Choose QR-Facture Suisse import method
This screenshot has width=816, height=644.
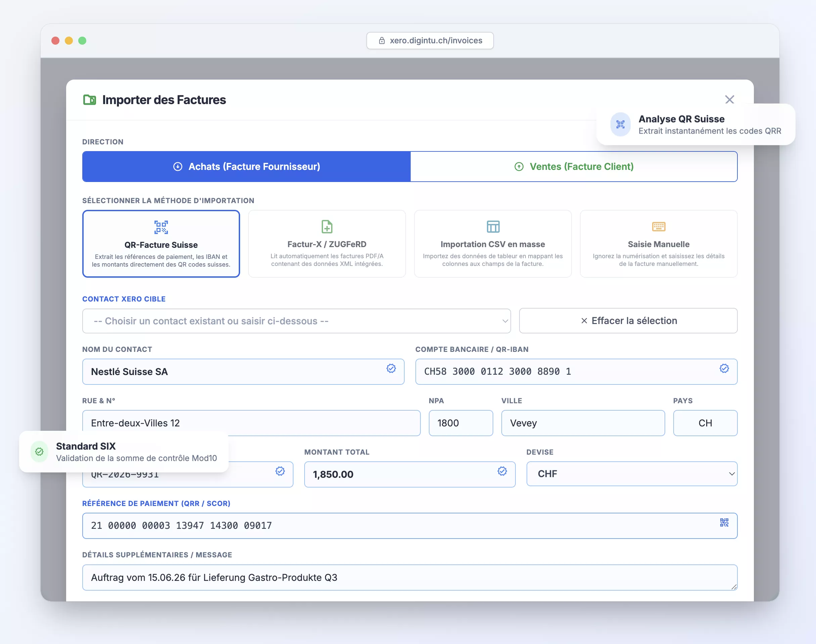[161, 244]
